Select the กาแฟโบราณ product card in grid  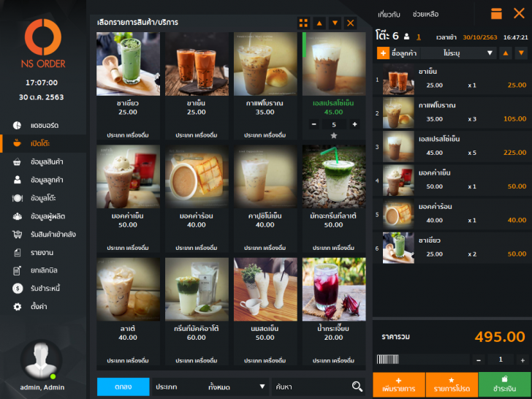[265, 85]
